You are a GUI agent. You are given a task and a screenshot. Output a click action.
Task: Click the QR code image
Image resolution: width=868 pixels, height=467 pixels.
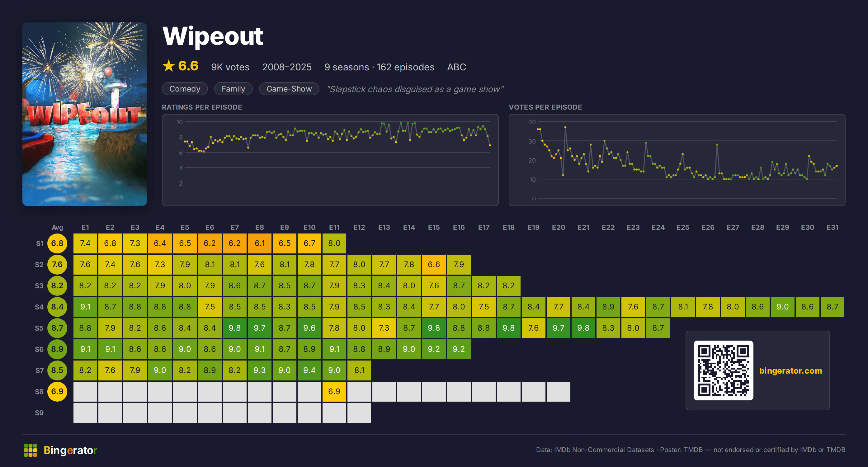[723, 370]
